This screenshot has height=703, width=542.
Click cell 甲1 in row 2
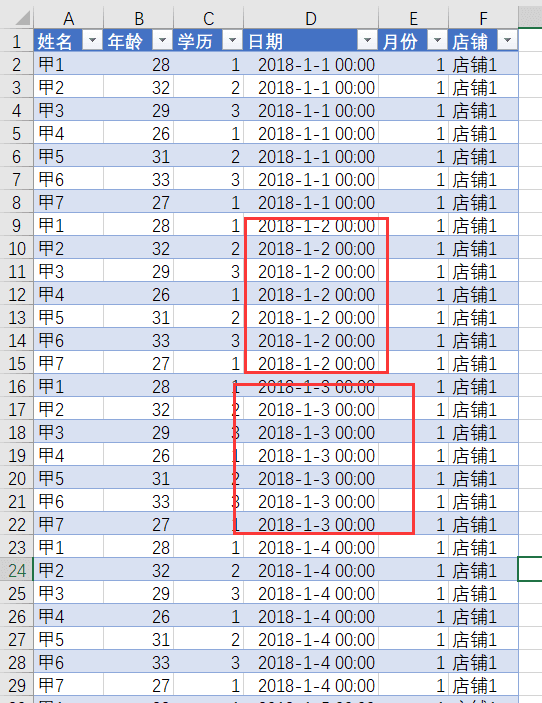(68, 64)
